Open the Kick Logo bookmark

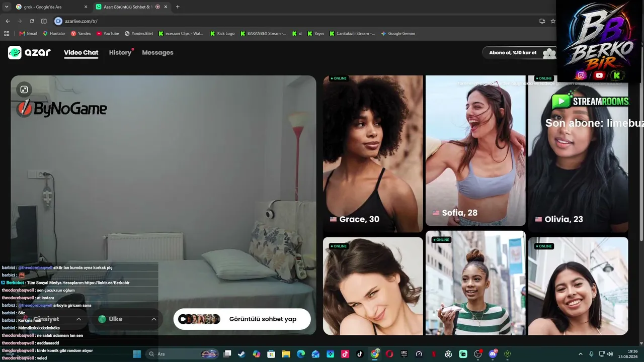coord(222,34)
